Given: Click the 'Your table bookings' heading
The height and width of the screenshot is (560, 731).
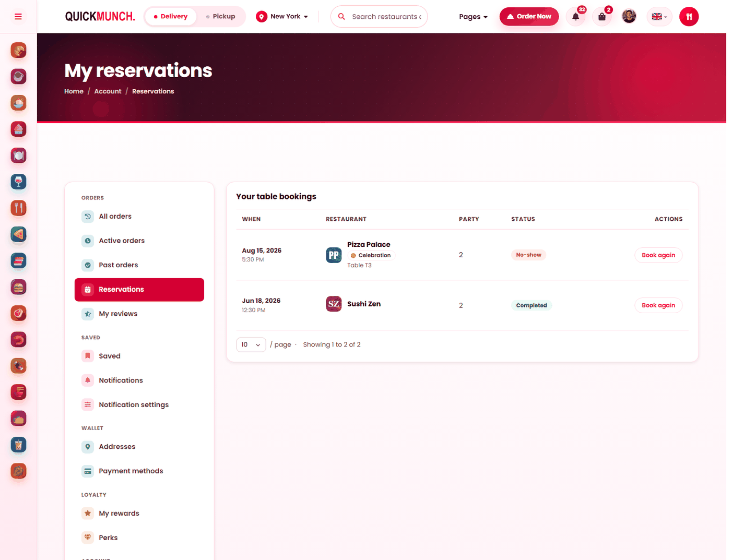Looking at the screenshot, I should 276,196.
